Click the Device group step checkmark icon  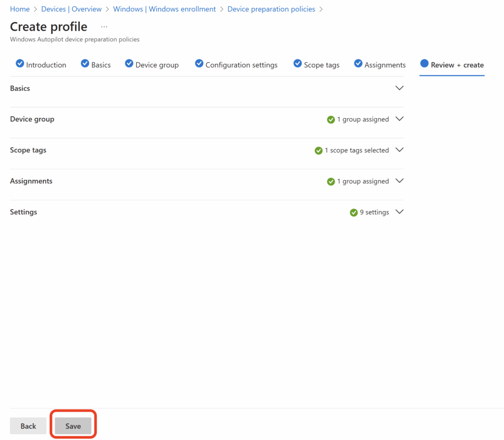(x=129, y=63)
